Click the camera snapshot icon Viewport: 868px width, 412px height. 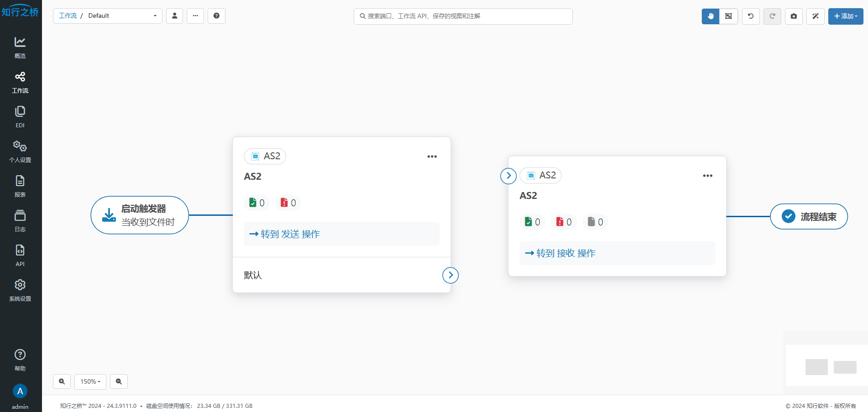(794, 16)
